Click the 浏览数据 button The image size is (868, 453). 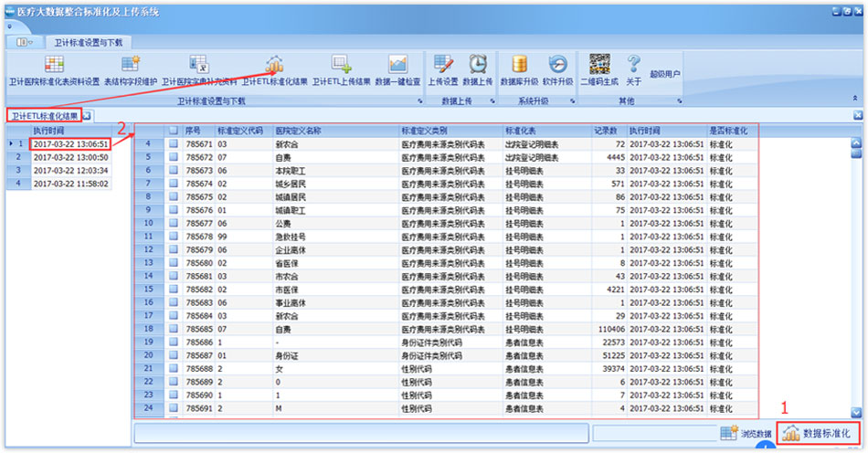pos(746,433)
